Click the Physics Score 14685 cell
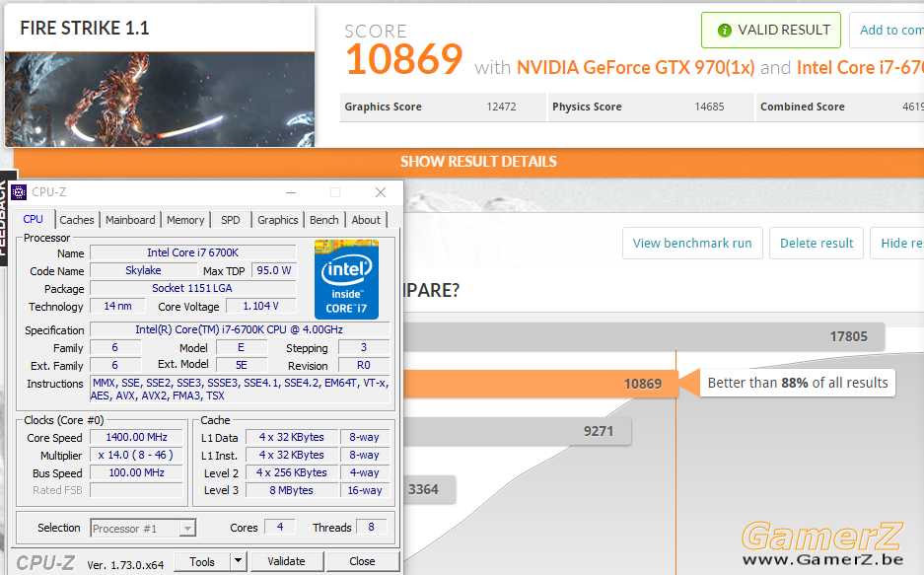The height and width of the screenshot is (575, 924). 651,107
